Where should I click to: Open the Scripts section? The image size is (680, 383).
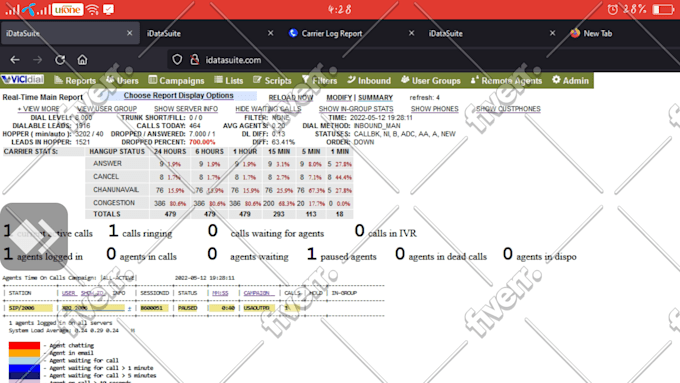point(272,81)
